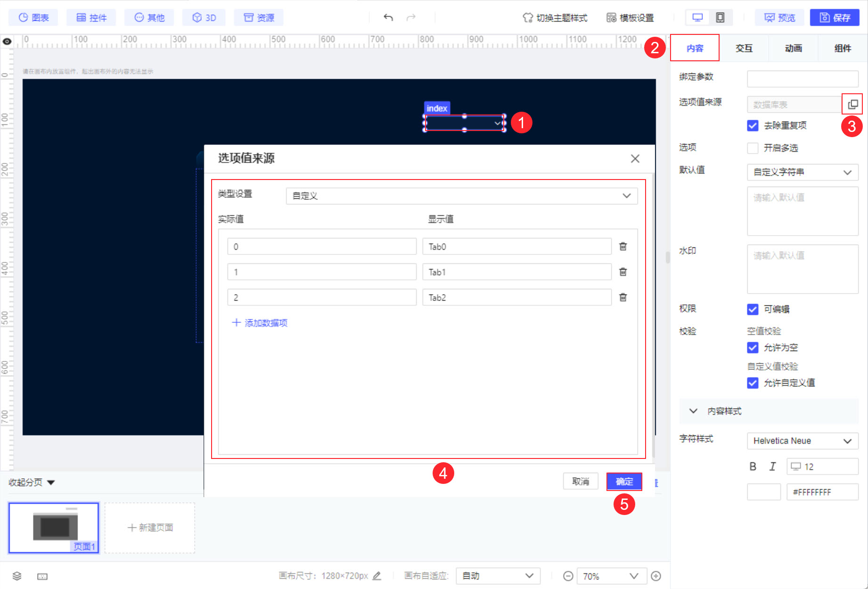Click 取消 in the dialog

(x=581, y=482)
